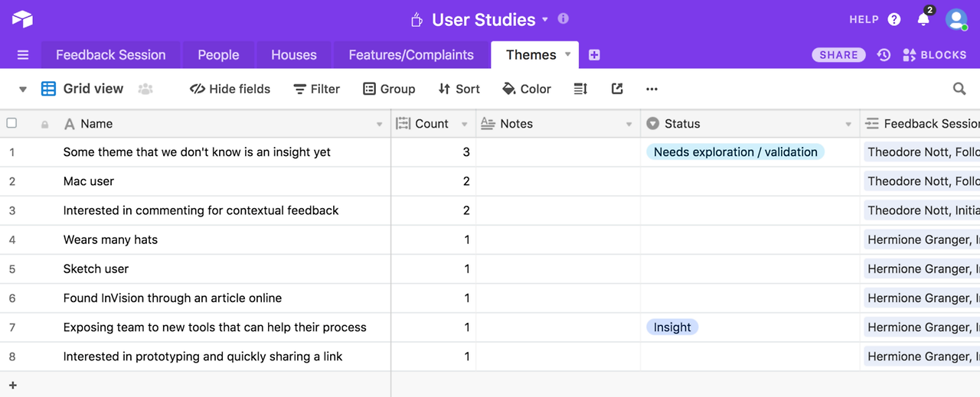980x397 pixels.
Task: Click the HELP label
Action: pos(864,20)
